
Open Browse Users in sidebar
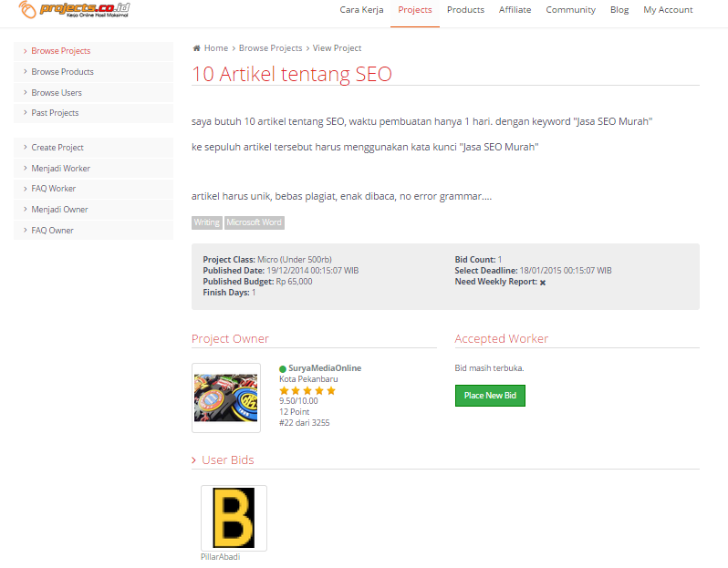[57, 93]
